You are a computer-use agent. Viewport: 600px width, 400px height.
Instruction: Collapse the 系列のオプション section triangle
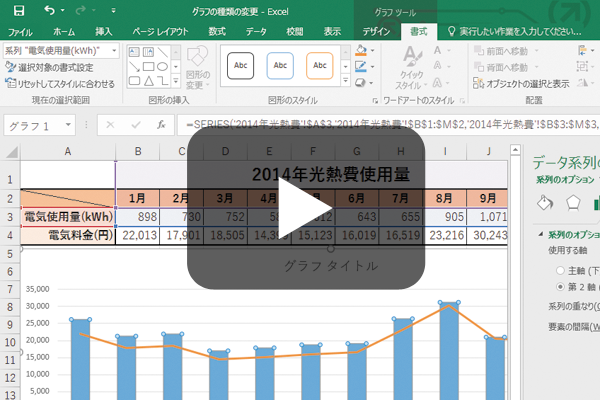tap(541, 234)
